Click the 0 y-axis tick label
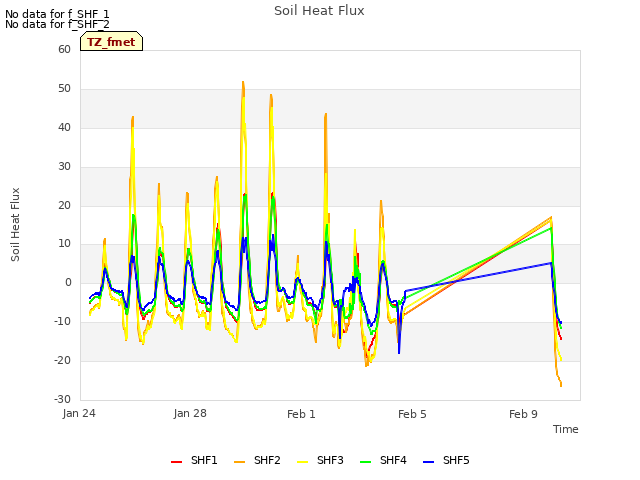 (x=68, y=282)
